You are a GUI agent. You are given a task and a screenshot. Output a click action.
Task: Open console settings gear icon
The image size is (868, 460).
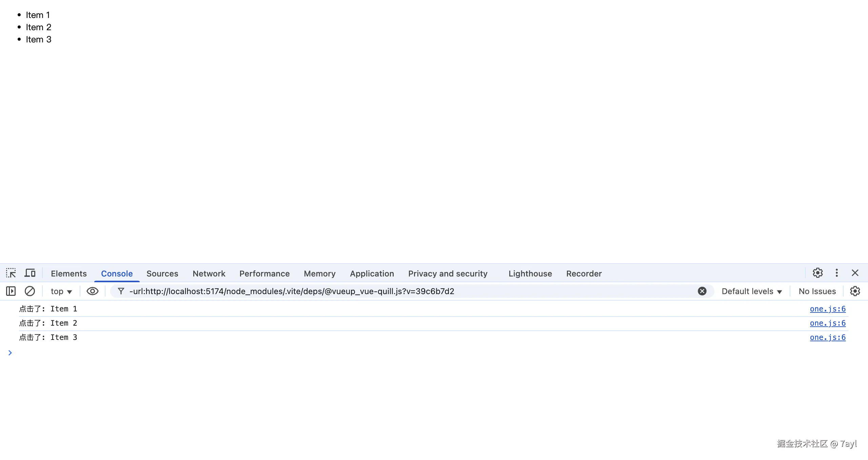[855, 291]
